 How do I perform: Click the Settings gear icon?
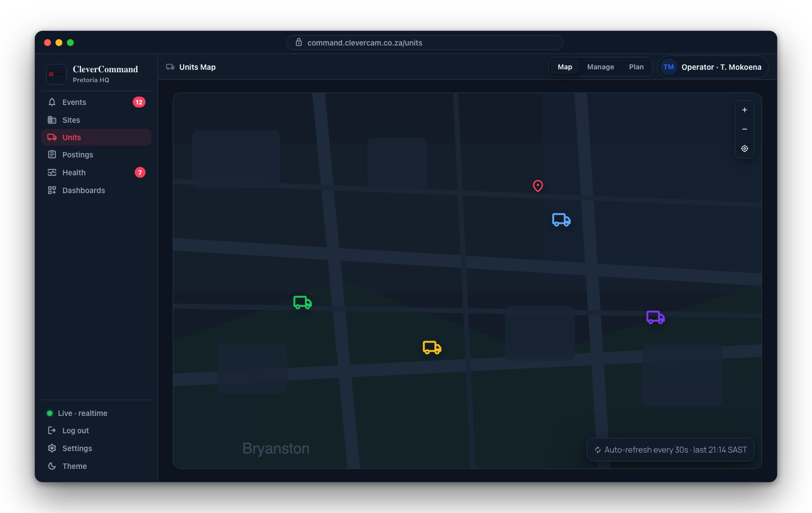52,448
